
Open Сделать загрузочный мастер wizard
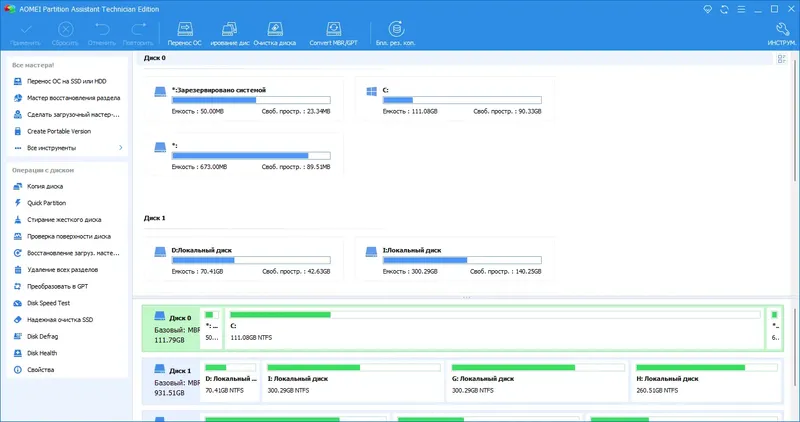point(67,115)
